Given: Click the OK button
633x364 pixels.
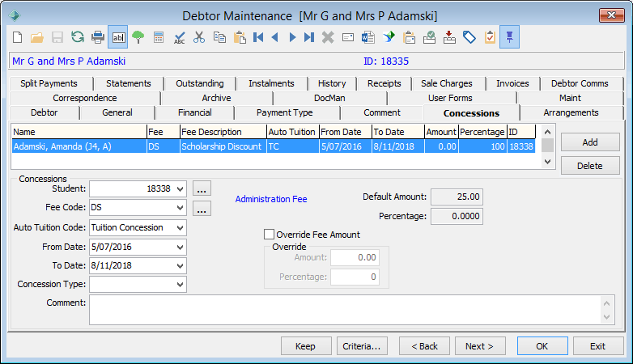Looking at the screenshot, I should click(542, 346).
